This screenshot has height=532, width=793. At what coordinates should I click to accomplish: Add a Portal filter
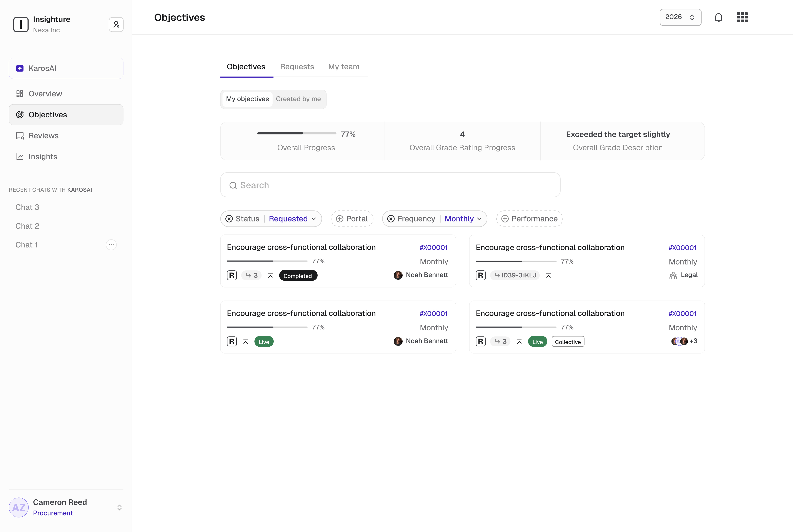352,219
